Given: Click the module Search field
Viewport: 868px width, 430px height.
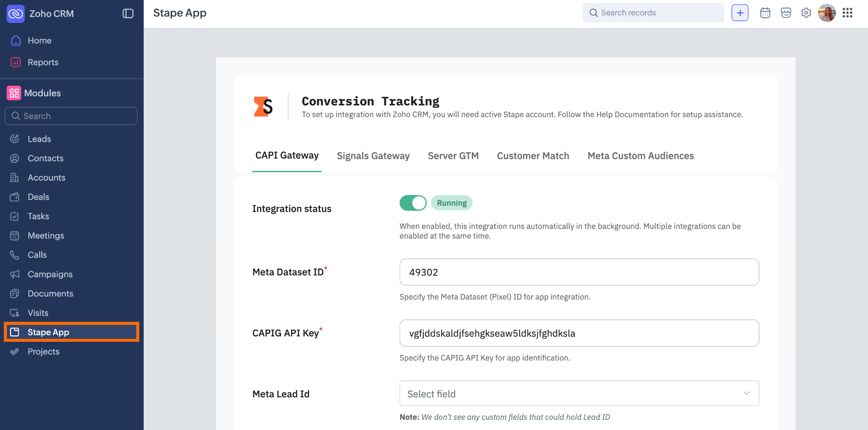Looking at the screenshot, I should (71, 116).
